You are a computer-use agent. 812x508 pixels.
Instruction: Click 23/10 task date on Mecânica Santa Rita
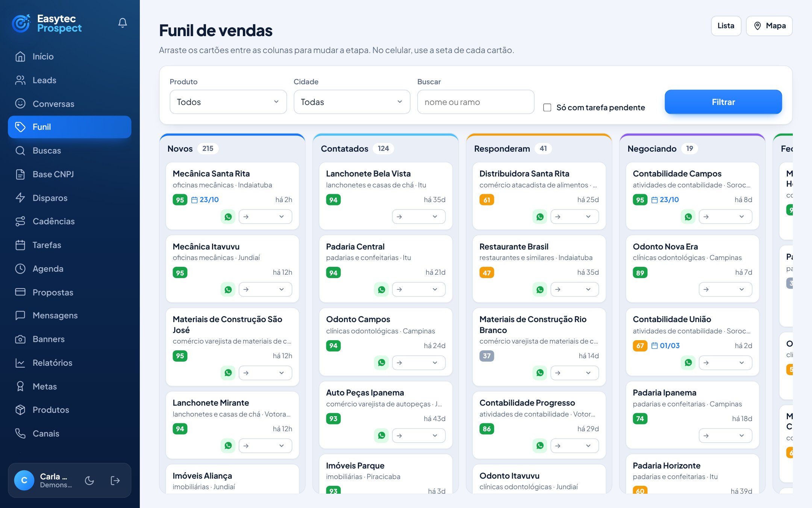205,200
